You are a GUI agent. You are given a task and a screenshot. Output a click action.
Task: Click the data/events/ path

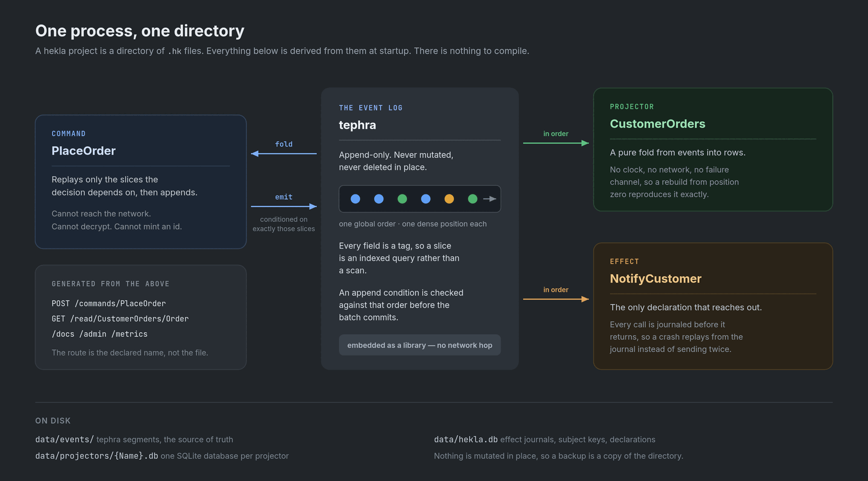(65, 440)
